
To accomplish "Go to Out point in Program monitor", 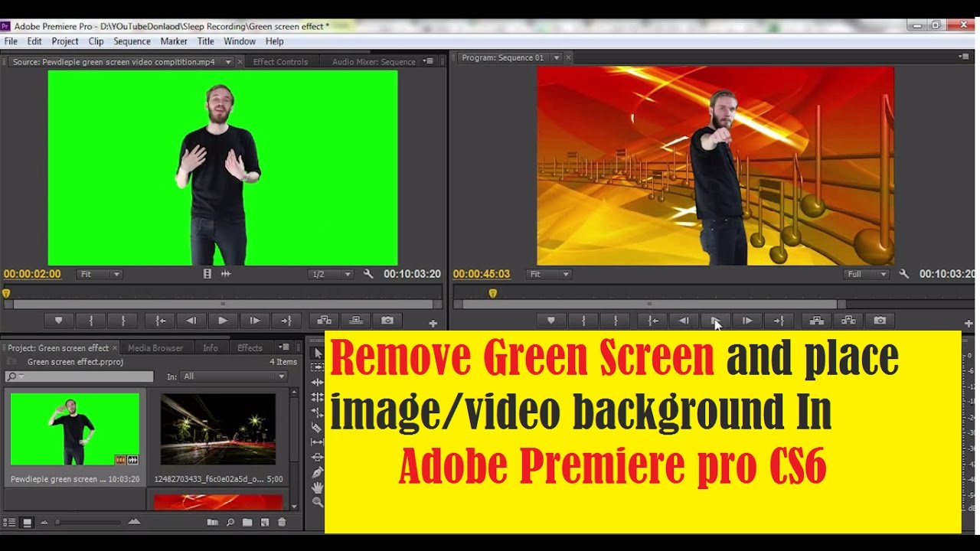I will point(779,321).
